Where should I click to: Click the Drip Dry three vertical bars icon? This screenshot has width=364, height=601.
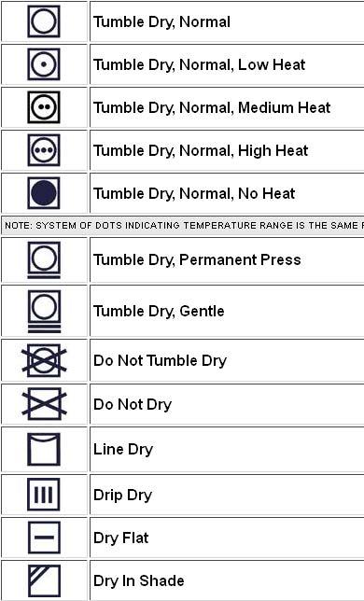coord(44,495)
